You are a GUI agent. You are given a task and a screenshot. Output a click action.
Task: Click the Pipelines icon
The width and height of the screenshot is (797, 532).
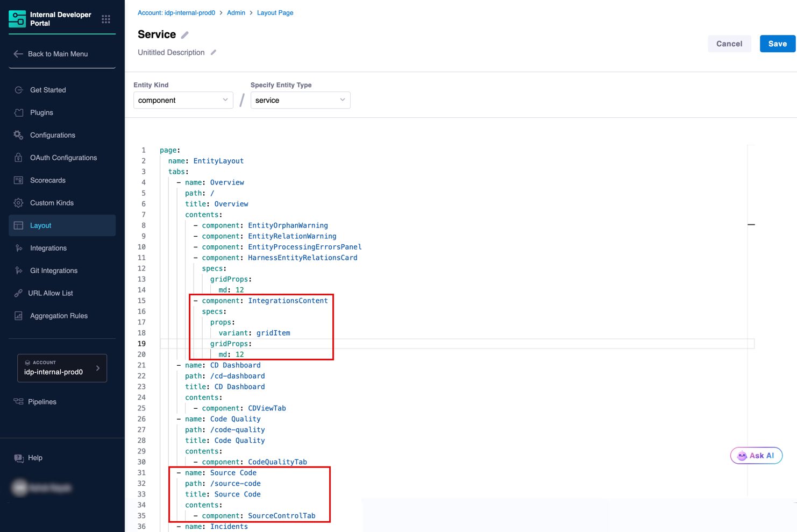[19, 402]
